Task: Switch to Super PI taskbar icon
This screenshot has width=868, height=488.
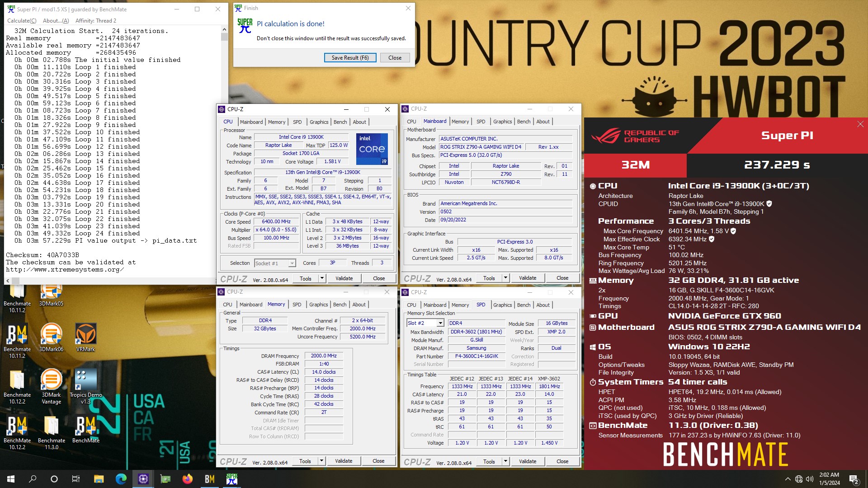Action: pyautogui.click(x=232, y=479)
